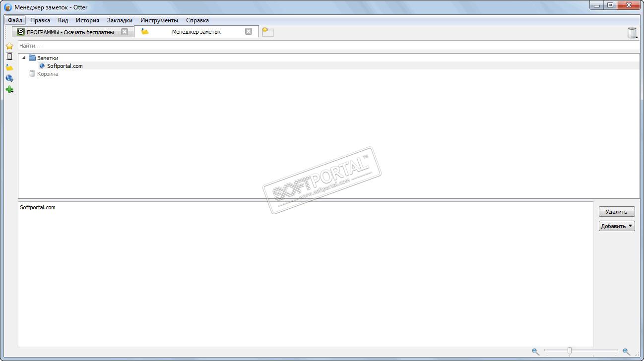Open the Справка menu

tap(197, 20)
